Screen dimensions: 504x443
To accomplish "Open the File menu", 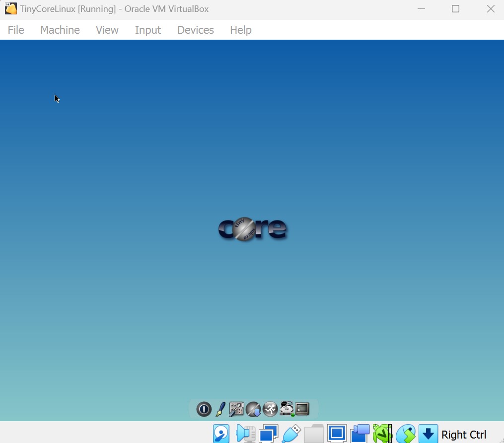I will 16,30.
